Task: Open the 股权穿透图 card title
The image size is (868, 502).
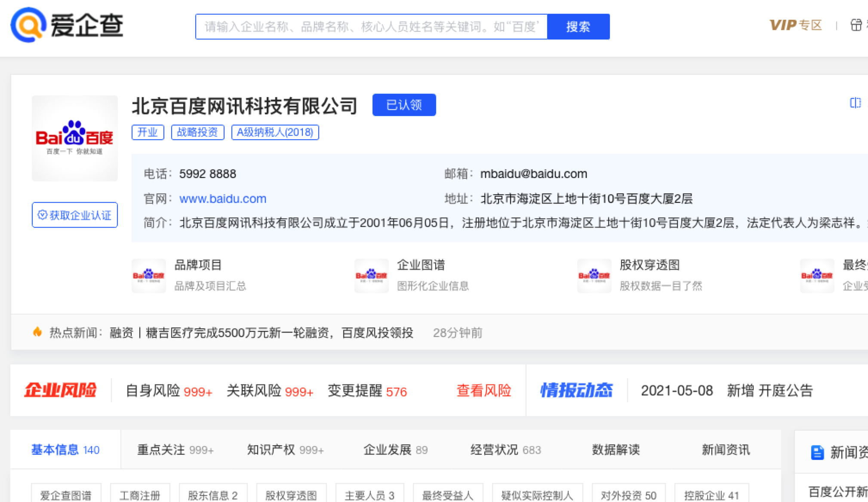Action: (649, 265)
